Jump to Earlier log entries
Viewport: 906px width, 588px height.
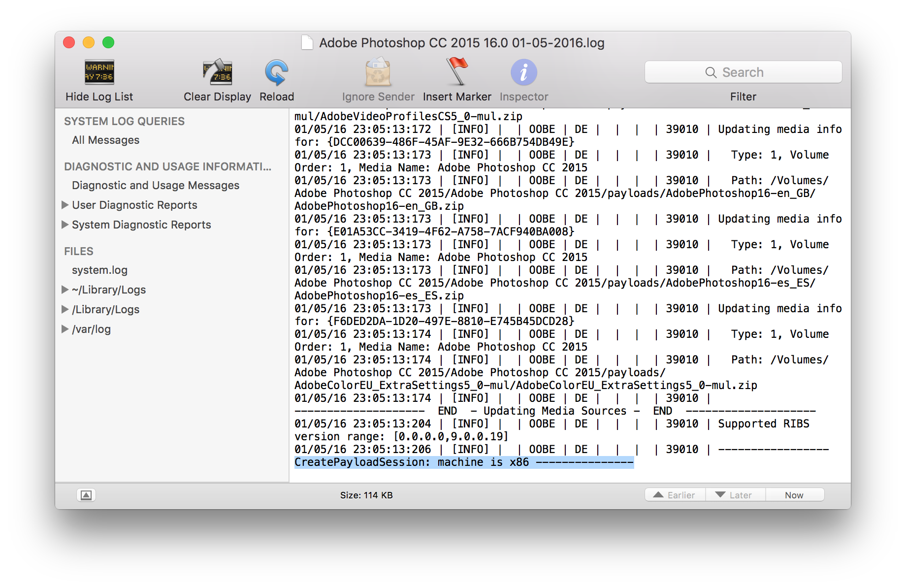[x=675, y=495]
